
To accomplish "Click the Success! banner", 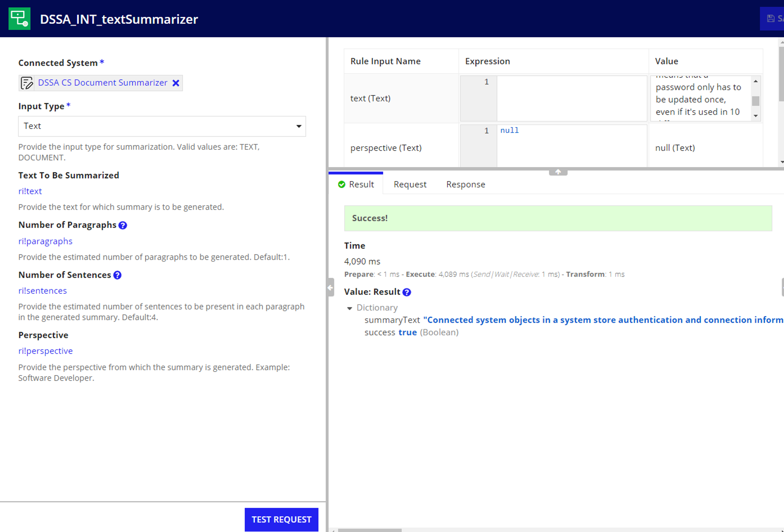I will [x=558, y=218].
